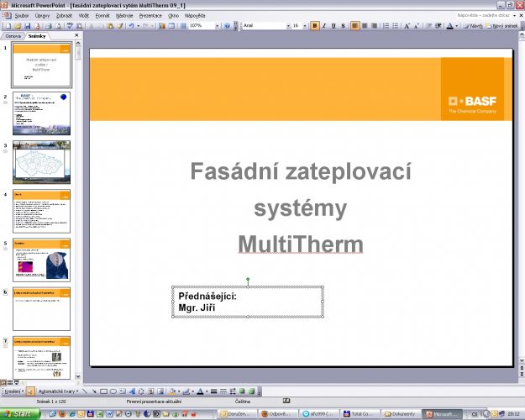Apply fill color paint bucket

(172, 391)
